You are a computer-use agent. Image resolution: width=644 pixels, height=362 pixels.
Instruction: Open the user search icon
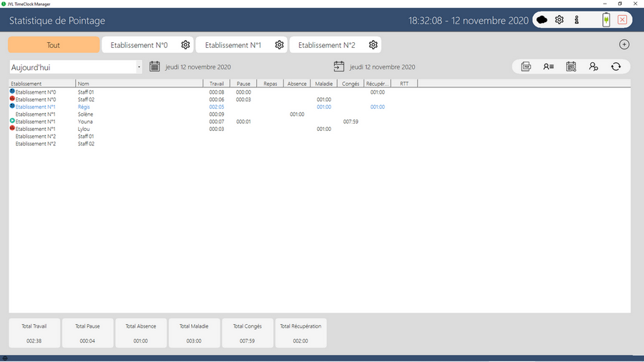593,67
